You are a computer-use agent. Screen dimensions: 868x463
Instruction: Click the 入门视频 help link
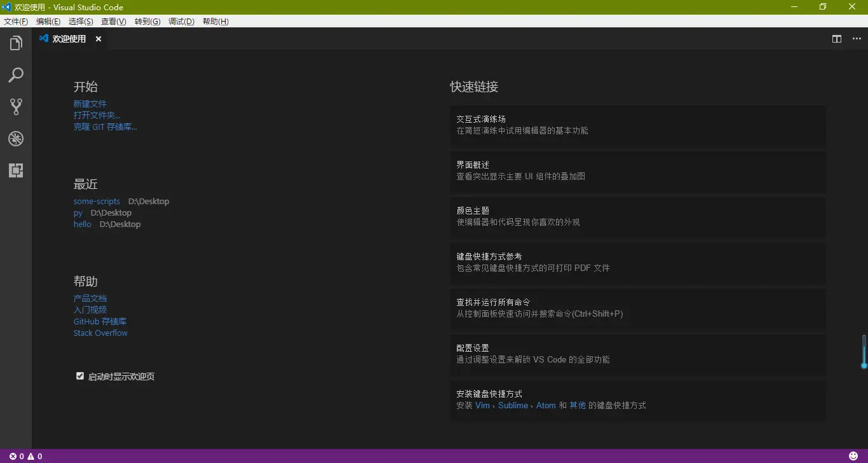pos(90,310)
